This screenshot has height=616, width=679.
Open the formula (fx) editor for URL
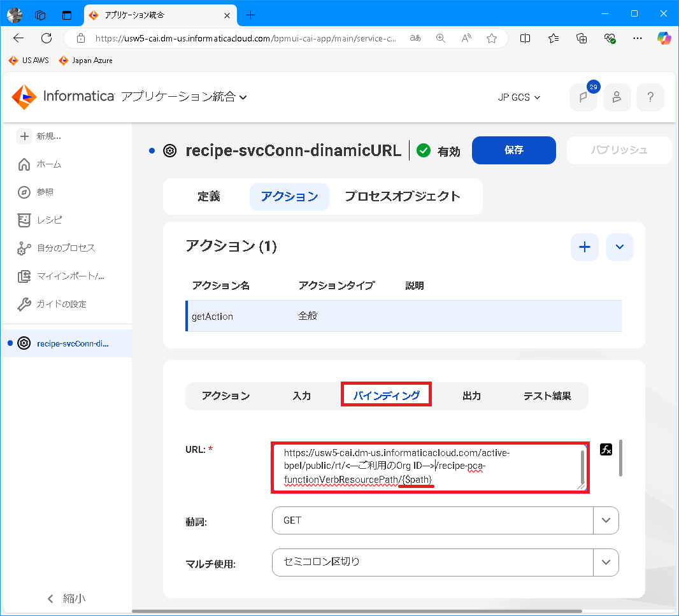coord(606,450)
